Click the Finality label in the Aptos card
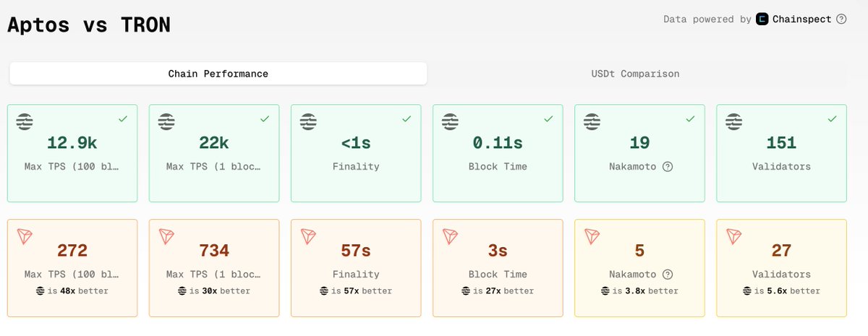The image size is (868, 336). [x=356, y=166]
